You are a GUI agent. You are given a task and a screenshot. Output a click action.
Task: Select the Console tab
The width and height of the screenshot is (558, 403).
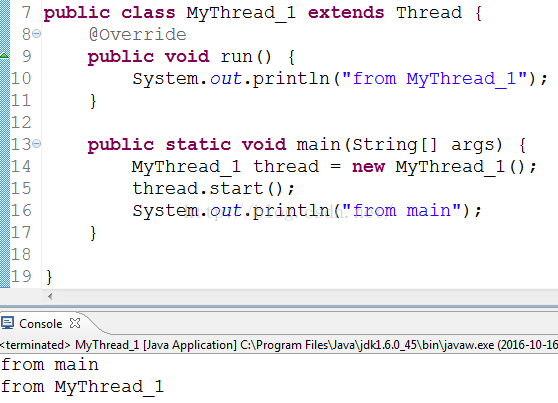pyautogui.click(x=41, y=324)
